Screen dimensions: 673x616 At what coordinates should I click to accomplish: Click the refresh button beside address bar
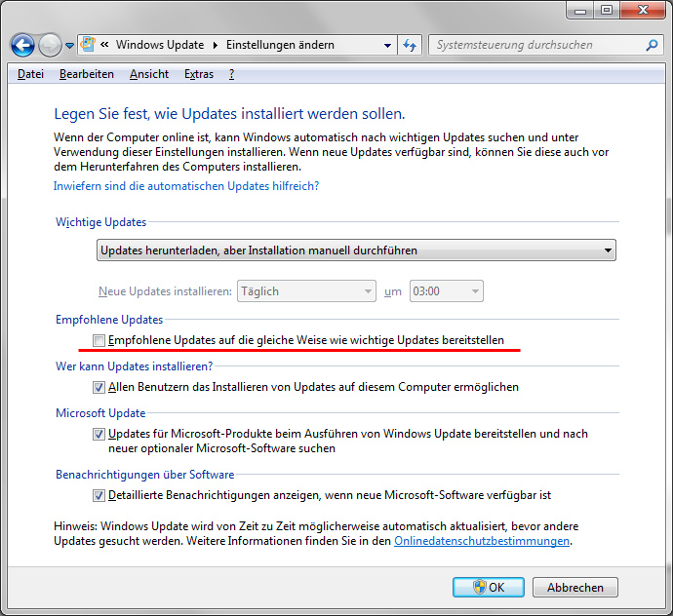410,45
